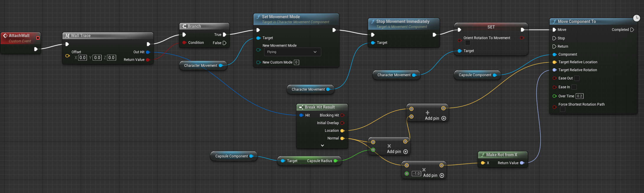Select the Wall Trace node title

pyautogui.click(x=81, y=36)
